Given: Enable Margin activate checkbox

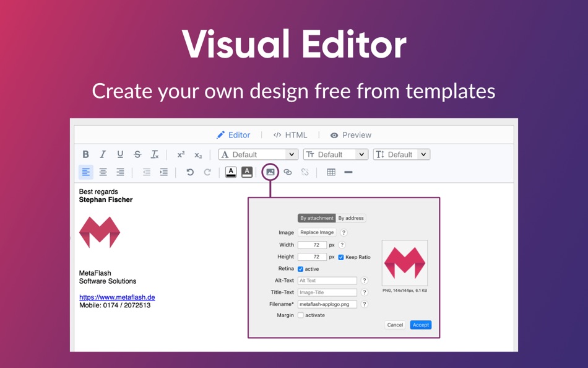Looking at the screenshot, I should tap(300, 315).
